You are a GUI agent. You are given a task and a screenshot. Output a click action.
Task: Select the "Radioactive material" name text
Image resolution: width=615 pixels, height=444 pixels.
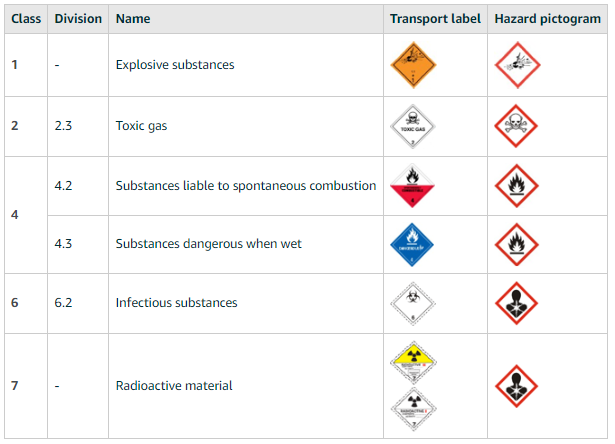pos(174,386)
